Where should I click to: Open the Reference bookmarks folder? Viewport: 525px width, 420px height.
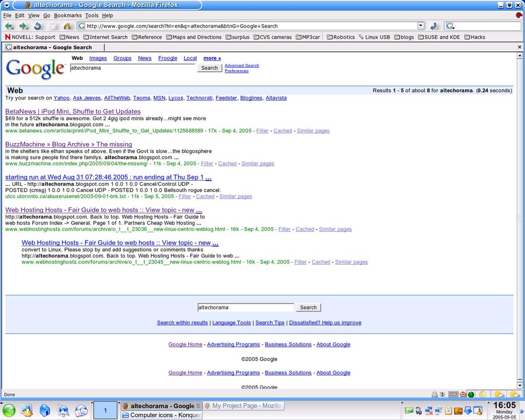[147, 37]
